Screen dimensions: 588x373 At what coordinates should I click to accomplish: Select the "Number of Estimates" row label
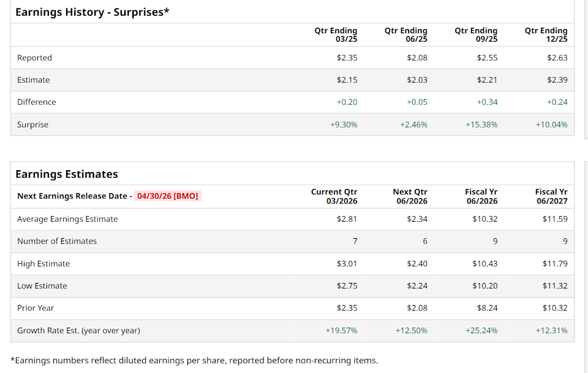[x=57, y=241]
